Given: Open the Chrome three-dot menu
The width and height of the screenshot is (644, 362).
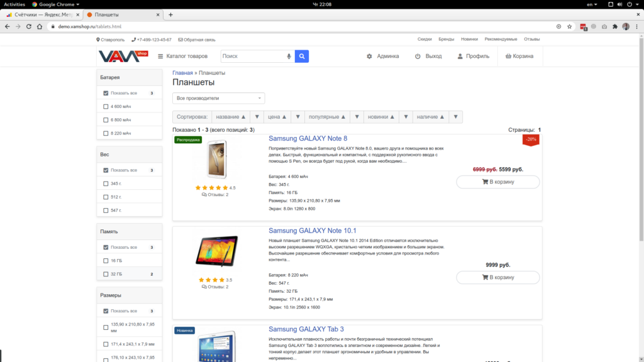Looking at the screenshot, I should (x=636, y=26).
